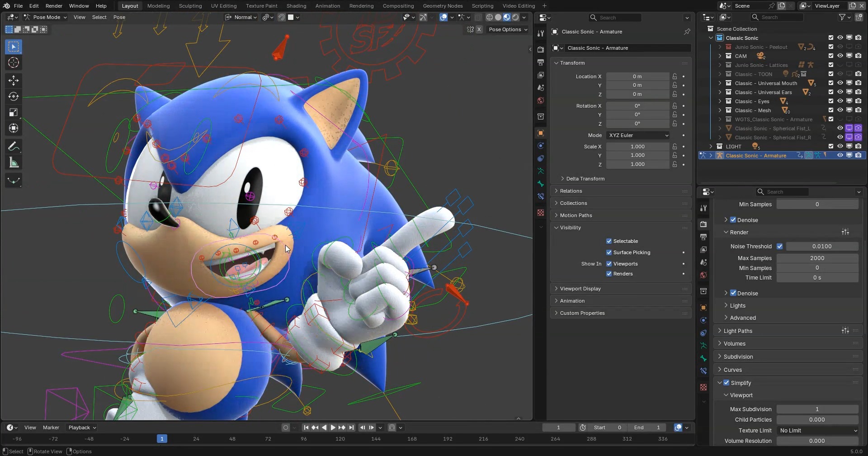Hide the CAM collection in viewport

coord(840,56)
